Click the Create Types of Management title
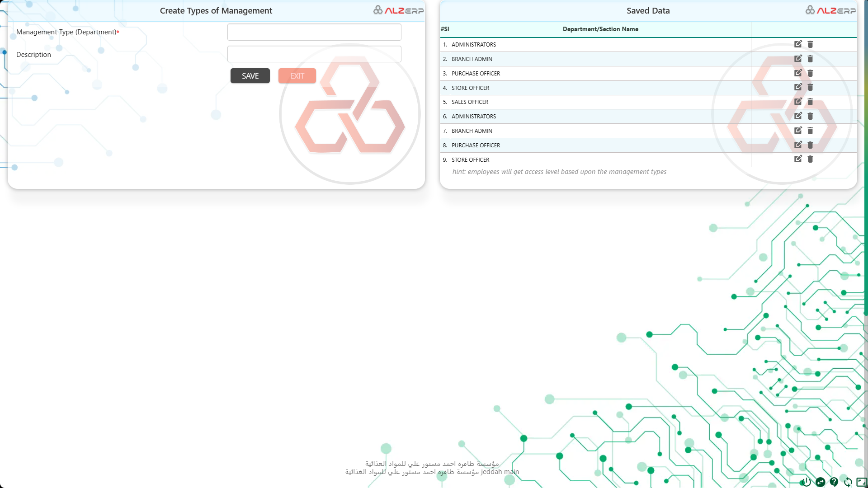868x488 pixels. [x=216, y=10]
